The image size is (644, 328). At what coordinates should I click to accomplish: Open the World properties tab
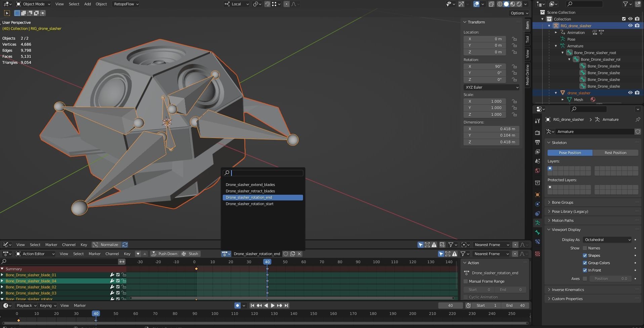(x=538, y=171)
